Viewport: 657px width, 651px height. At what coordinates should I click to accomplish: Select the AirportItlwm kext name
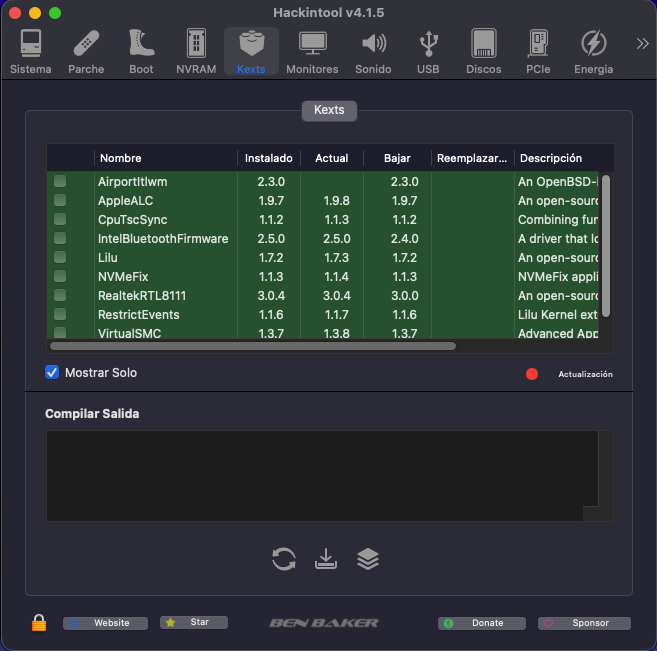click(132, 181)
